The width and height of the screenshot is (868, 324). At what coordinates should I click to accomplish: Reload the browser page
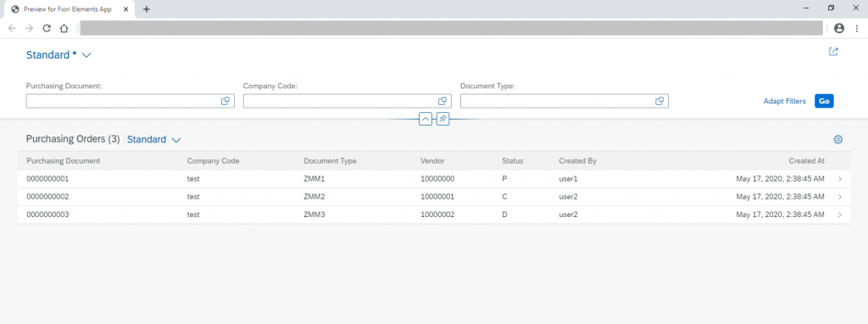47,28
